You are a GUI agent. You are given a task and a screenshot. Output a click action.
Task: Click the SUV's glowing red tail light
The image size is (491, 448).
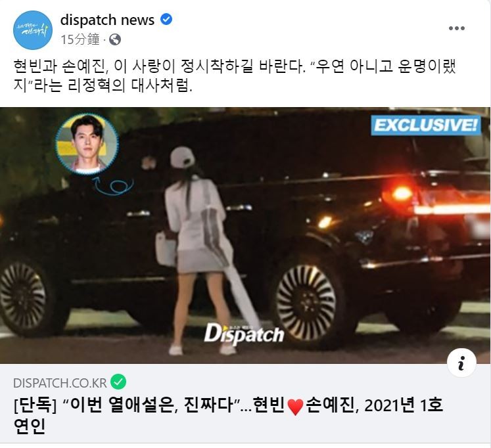(x=402, y=192)
